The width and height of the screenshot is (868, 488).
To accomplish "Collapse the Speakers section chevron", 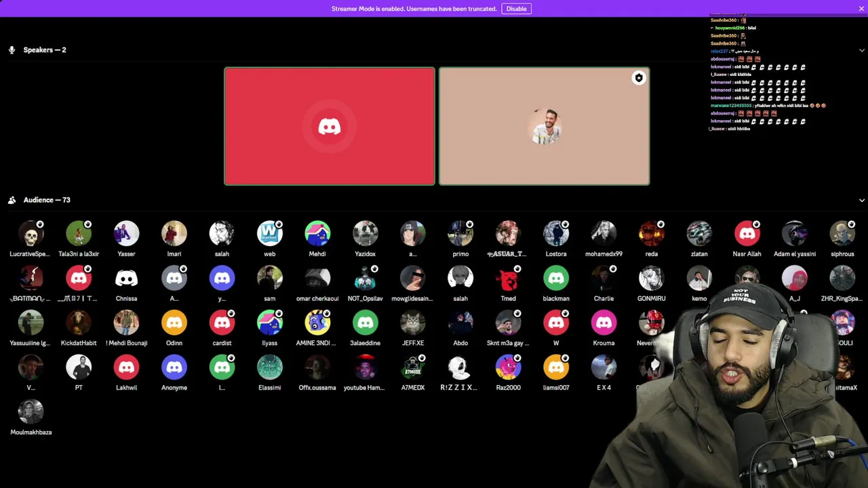I will coord(862,50).
